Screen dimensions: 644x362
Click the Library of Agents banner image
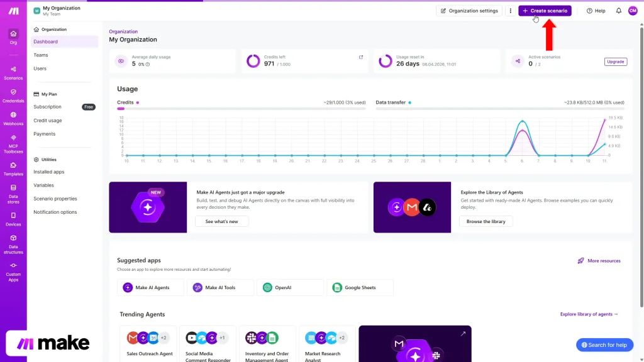[412, 207]
